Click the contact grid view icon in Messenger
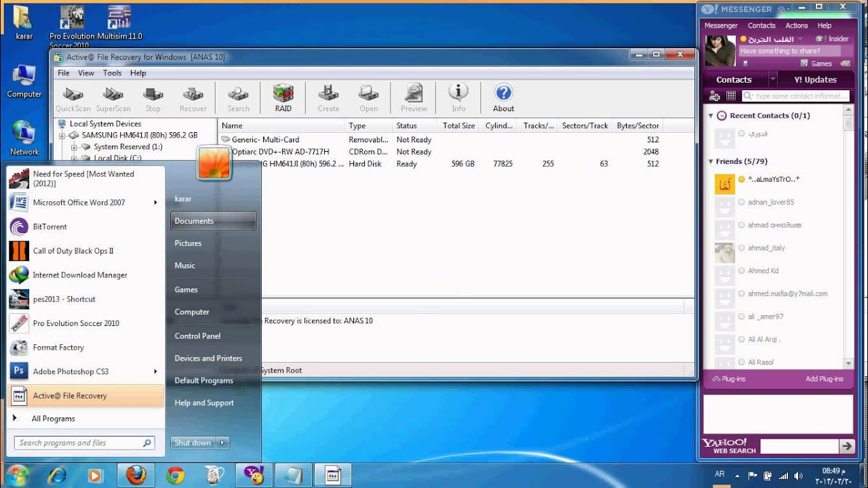 coord(731,96)
